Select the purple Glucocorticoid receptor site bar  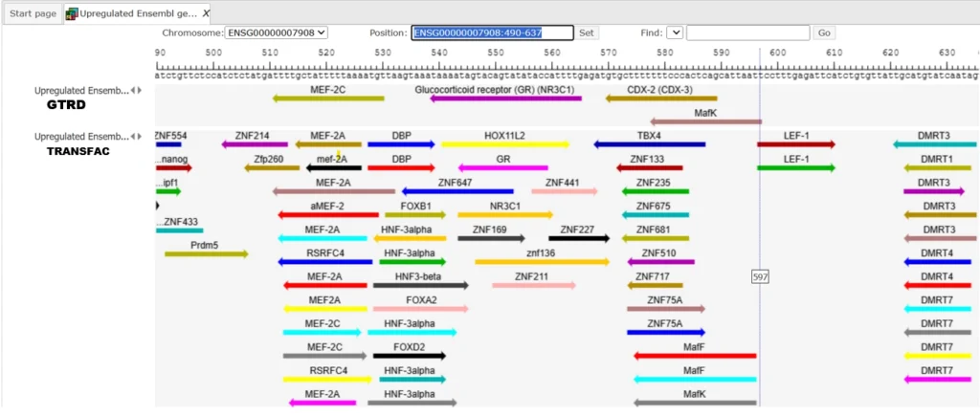(x=506, y=99)
